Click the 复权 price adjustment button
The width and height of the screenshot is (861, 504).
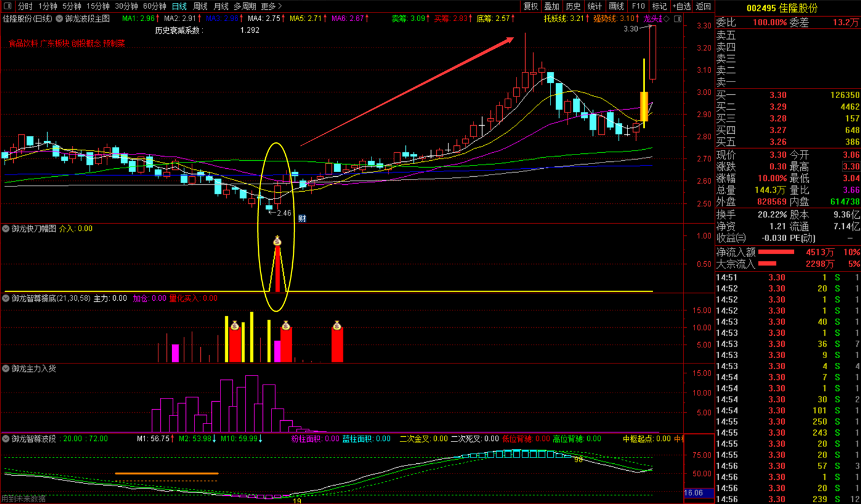click(x=531, y=6)
